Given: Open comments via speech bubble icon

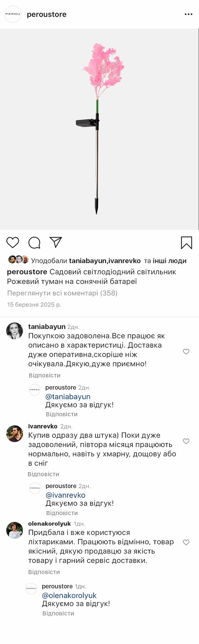Looking at the screenshot, I should point(34,243).
